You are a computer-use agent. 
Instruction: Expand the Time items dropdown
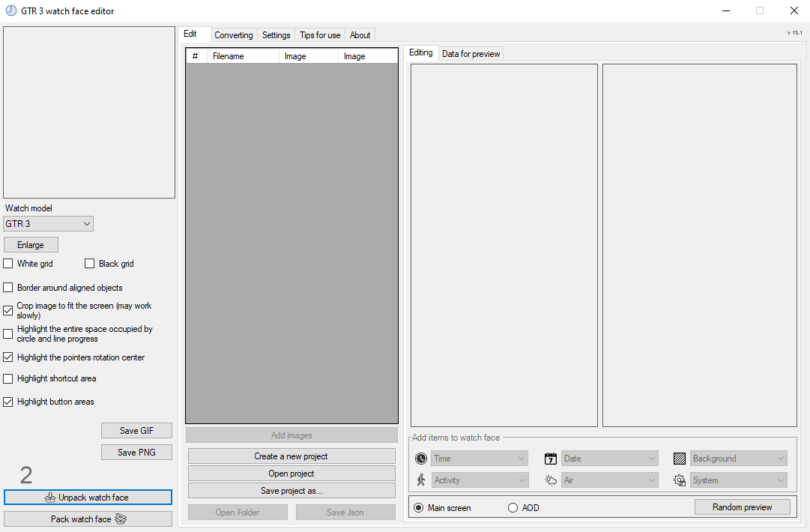[480, 458]
